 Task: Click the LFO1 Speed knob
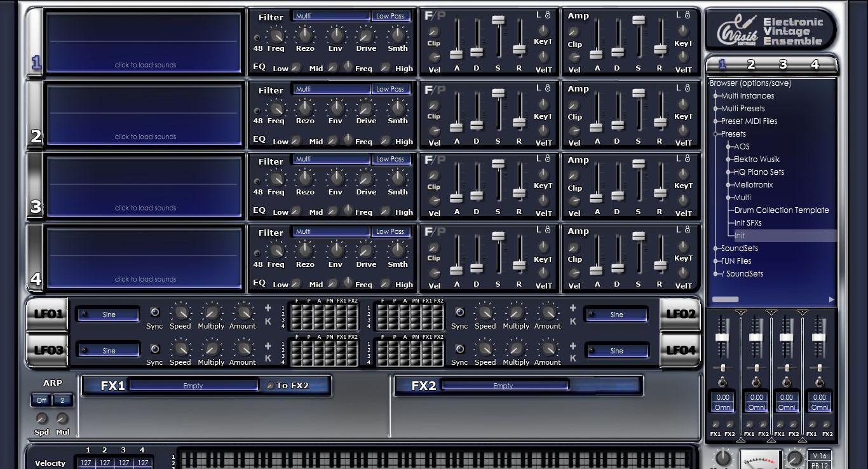180,312
